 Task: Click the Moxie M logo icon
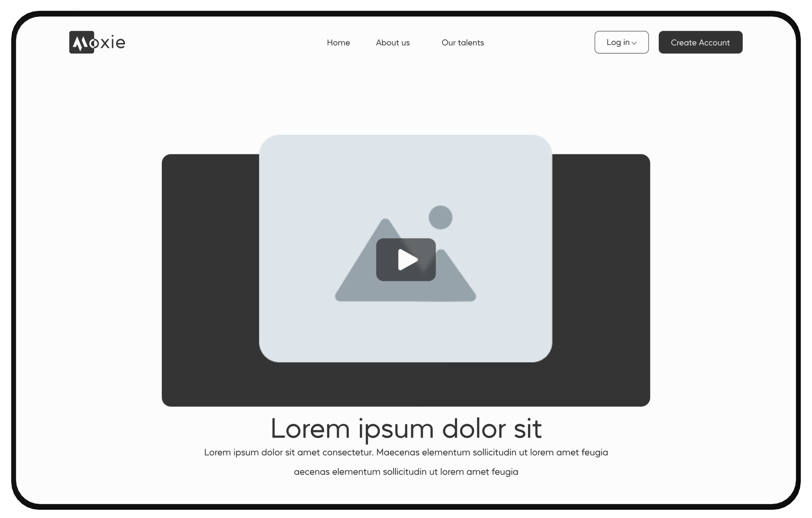81,43
